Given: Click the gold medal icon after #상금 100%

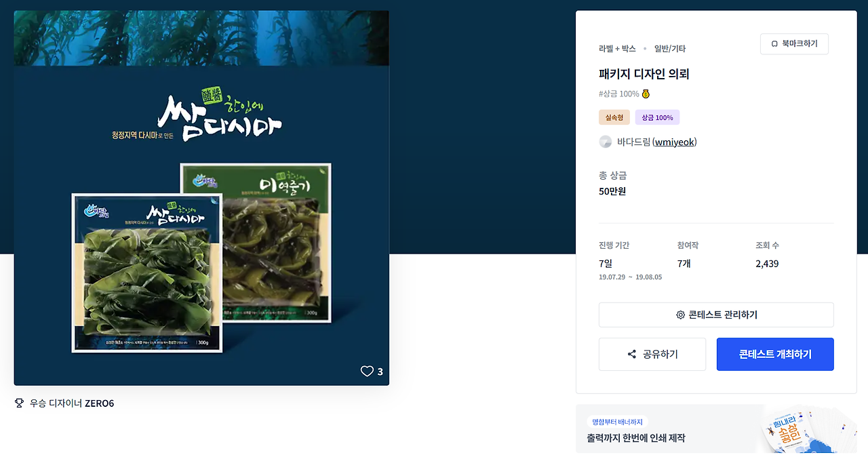Looking at the screenshot, I should [646, 94].
